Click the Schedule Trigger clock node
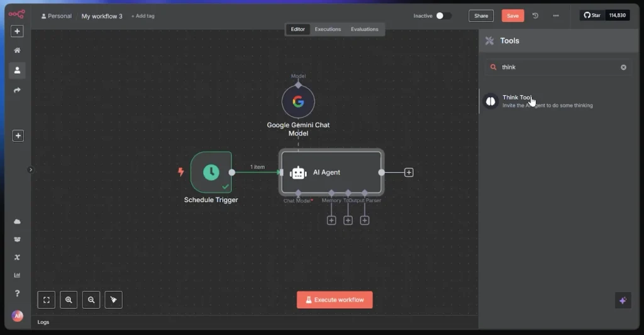The image size is (644, 335). pos(211,171)
